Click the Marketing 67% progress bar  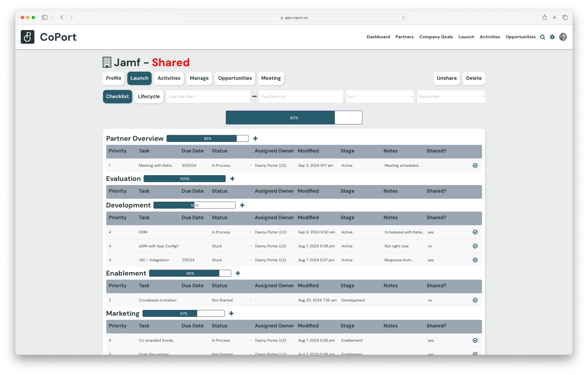click(183, 313)
